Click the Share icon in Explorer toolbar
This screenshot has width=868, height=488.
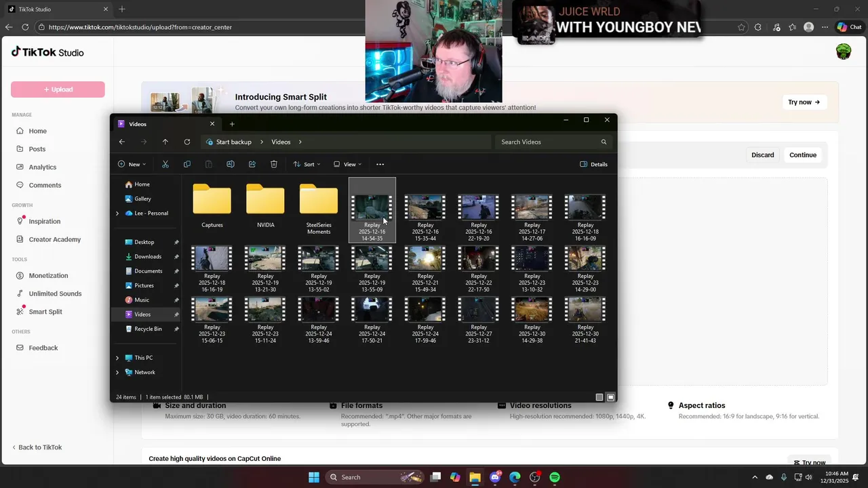pyautogui.click(x=252, y=164)
